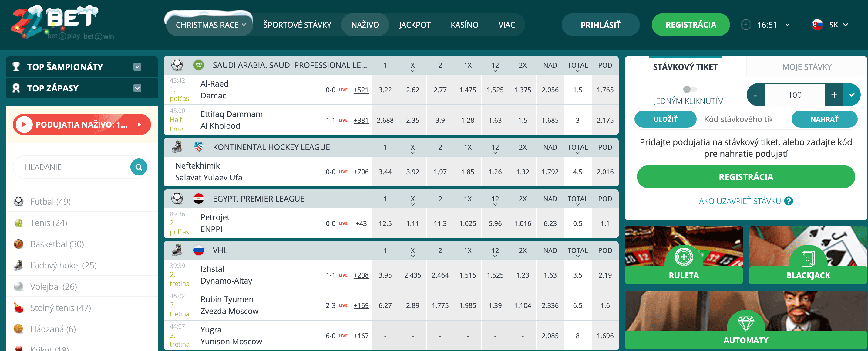Click the Saudi Professional League emblem icon

(199, 65)
